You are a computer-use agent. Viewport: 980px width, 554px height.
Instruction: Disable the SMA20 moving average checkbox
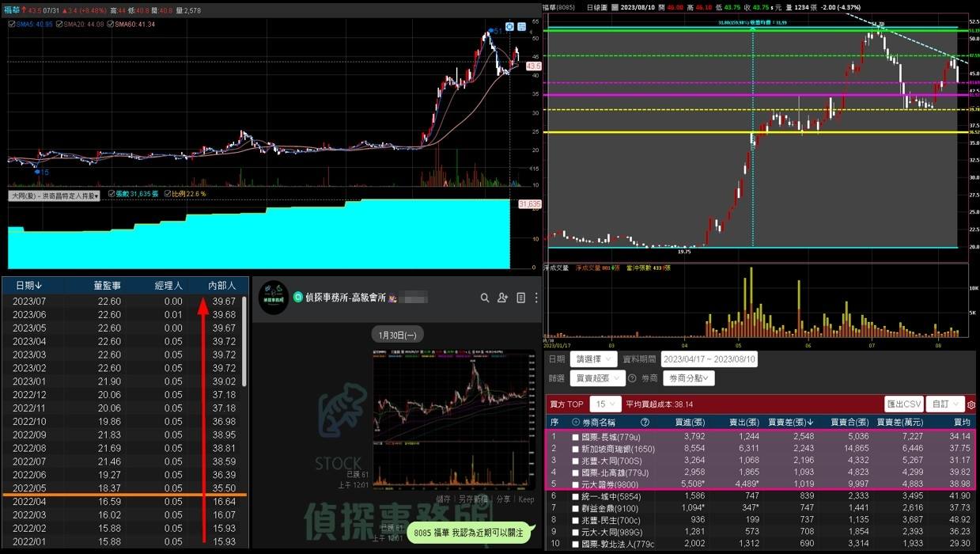(59, 24)
